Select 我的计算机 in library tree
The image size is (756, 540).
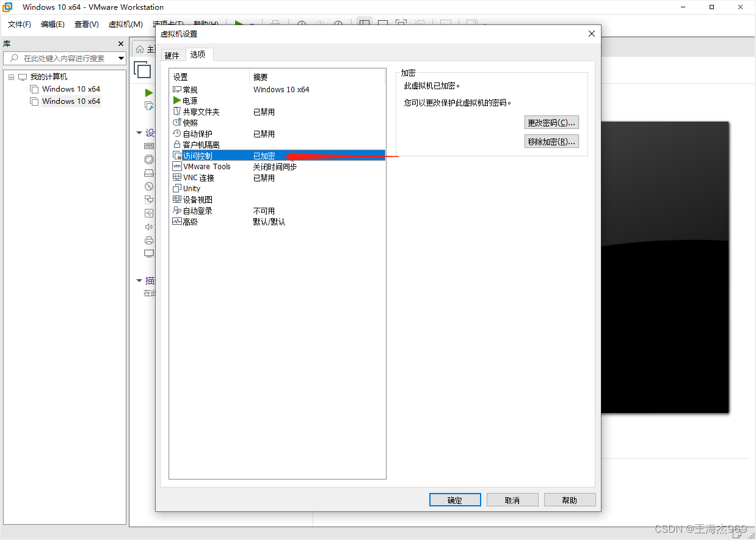(49, 77)
